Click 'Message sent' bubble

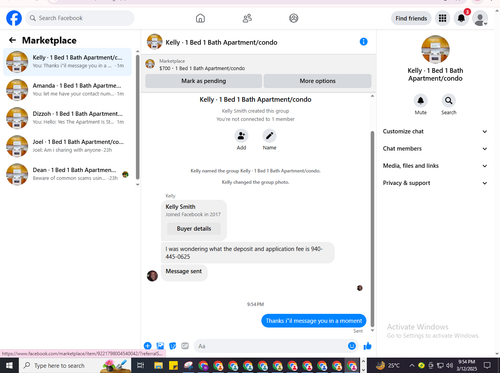(184, 272)
